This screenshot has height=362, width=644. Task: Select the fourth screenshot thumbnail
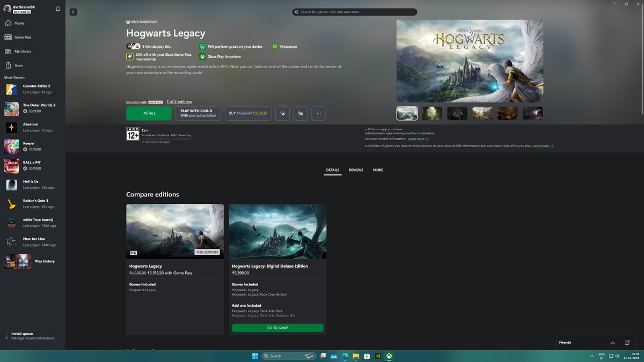pyautogui.click(x=482, y=113)
